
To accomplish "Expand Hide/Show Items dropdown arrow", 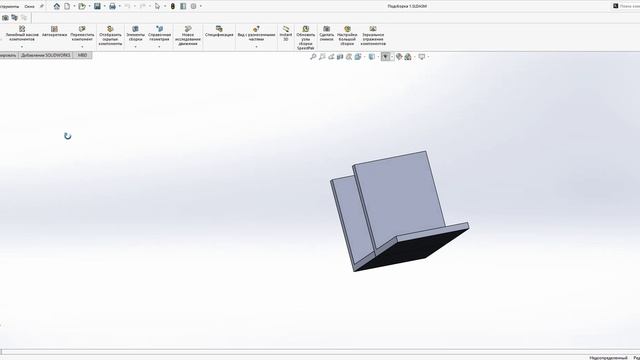I will point(392,57).
